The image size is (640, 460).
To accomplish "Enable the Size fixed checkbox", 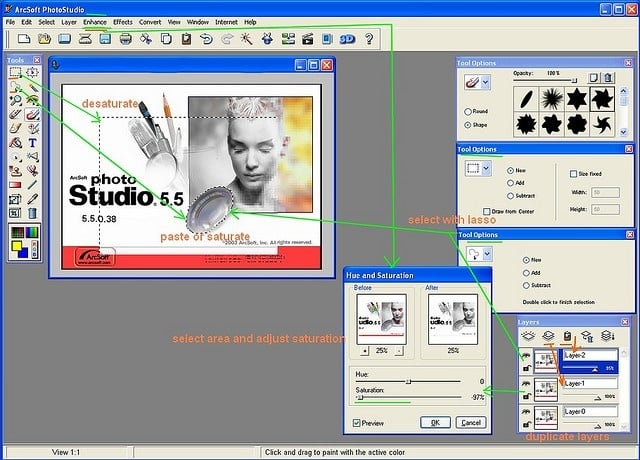I will 573,174.
